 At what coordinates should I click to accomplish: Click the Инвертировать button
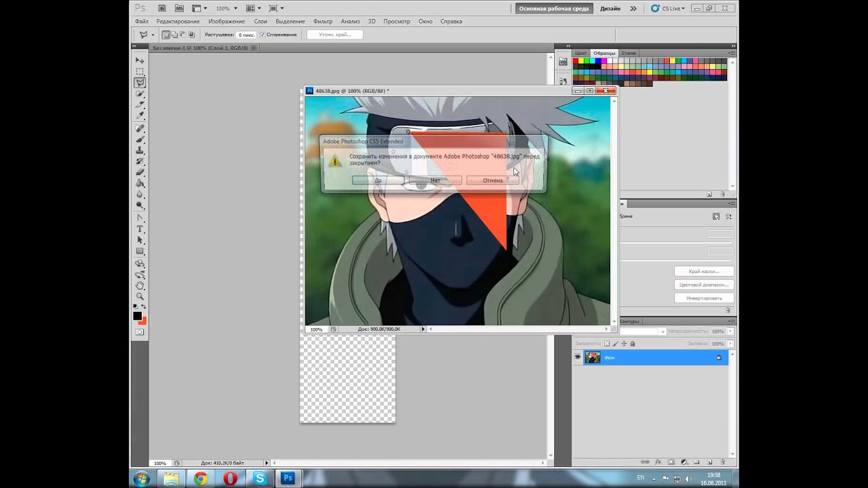tap(704, 298)
